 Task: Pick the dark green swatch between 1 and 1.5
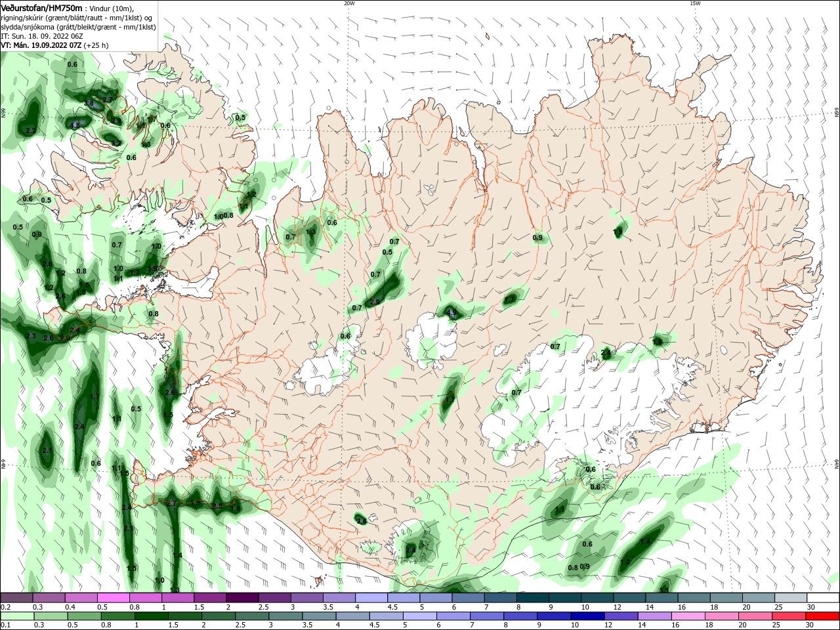pyautogui.click(x=151, y=616)
